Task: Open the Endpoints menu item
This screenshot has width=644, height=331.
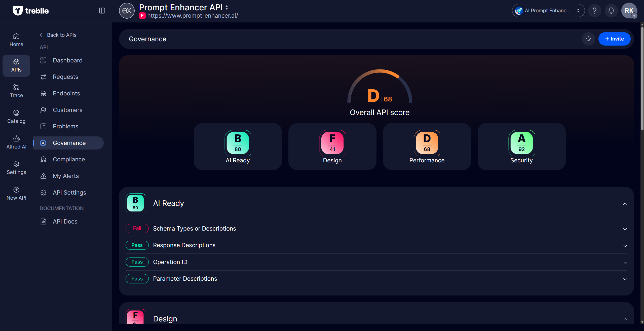Action: [x=68, y=93]
